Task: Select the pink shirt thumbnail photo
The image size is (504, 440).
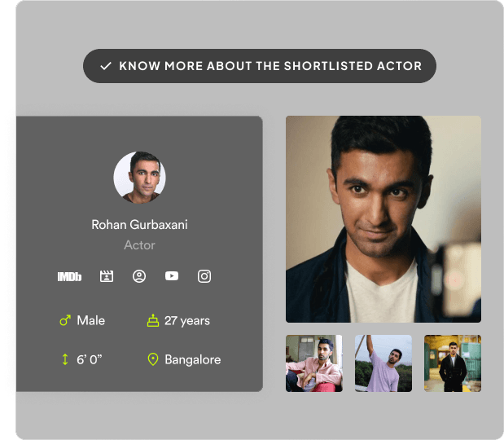Action: pyautogui.click(x=313, y=363)
